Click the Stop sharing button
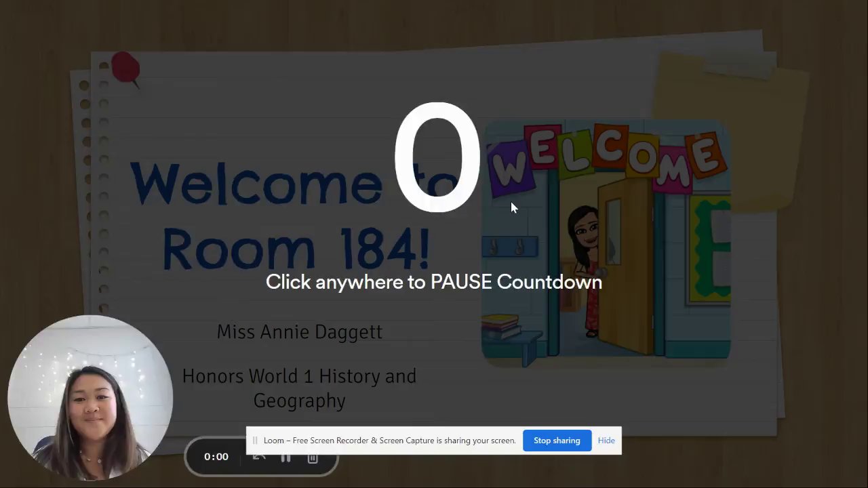 (x=557, y=441)
